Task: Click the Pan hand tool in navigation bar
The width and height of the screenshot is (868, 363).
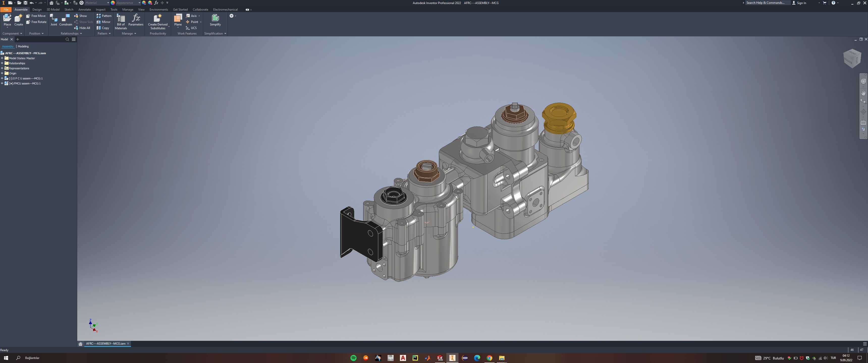Action: coord(863,93)
